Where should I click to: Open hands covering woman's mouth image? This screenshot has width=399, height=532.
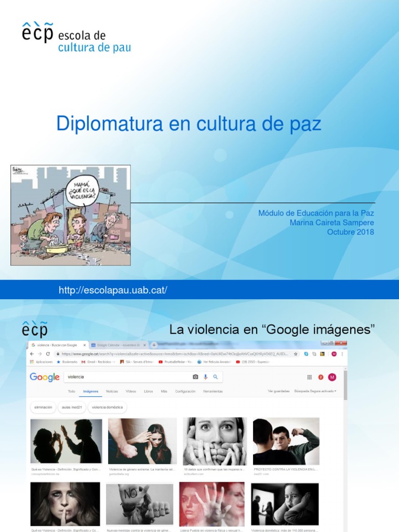click(215, 441)
